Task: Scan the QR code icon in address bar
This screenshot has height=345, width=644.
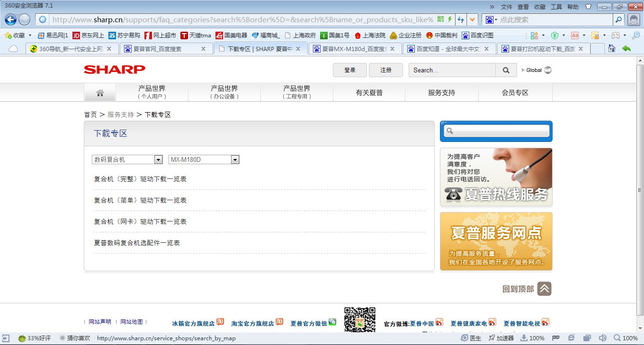Action: [441, 19]
